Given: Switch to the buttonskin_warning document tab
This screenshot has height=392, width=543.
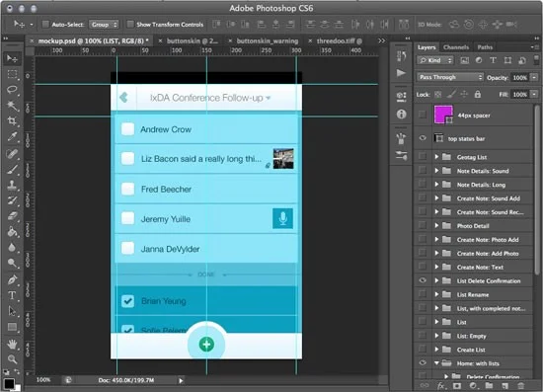Looking at the screenshot, I should 267,40.
